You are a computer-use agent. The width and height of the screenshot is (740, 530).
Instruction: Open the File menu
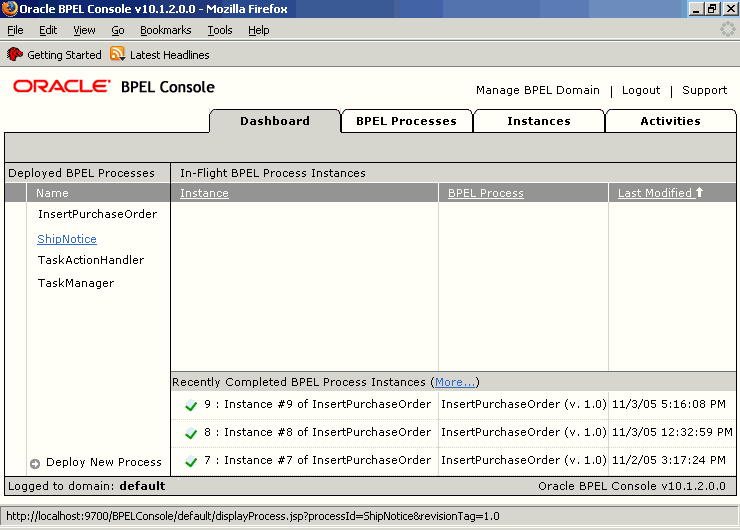15,30
